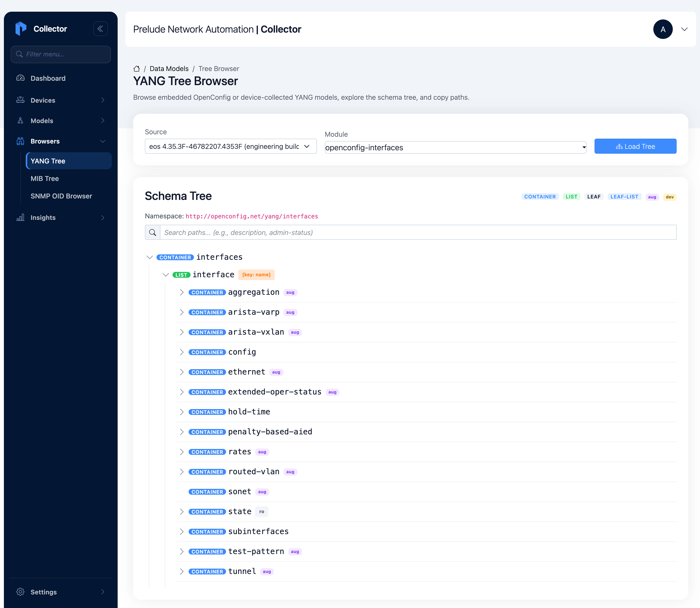Expand the test-pattern container
This screenshot has width=700, height=608.
pyautogui.click(x=182, y=552)
